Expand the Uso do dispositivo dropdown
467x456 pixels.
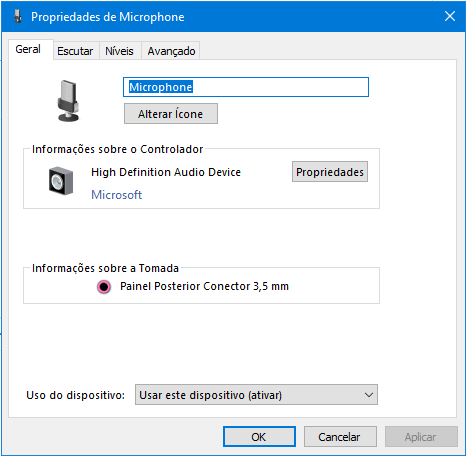(256, 395)
